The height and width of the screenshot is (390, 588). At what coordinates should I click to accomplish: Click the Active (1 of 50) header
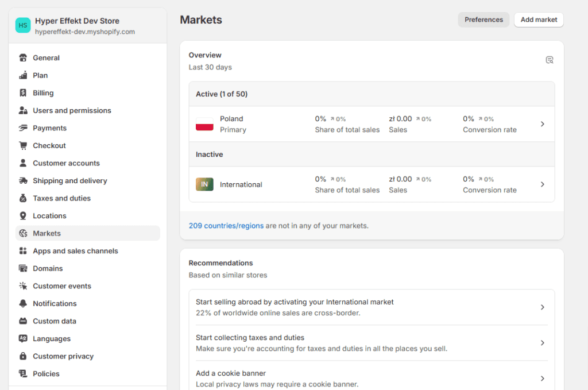pyautogui.click(x=222, y=94)
